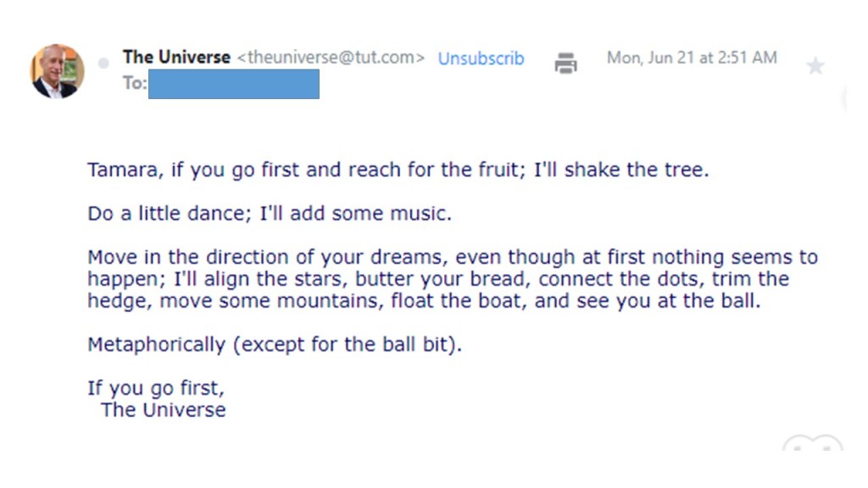This screenshot has width=868, height=488.
Task: Select the theuniverse@tut.com email address
Action: (x=331, y=58)
